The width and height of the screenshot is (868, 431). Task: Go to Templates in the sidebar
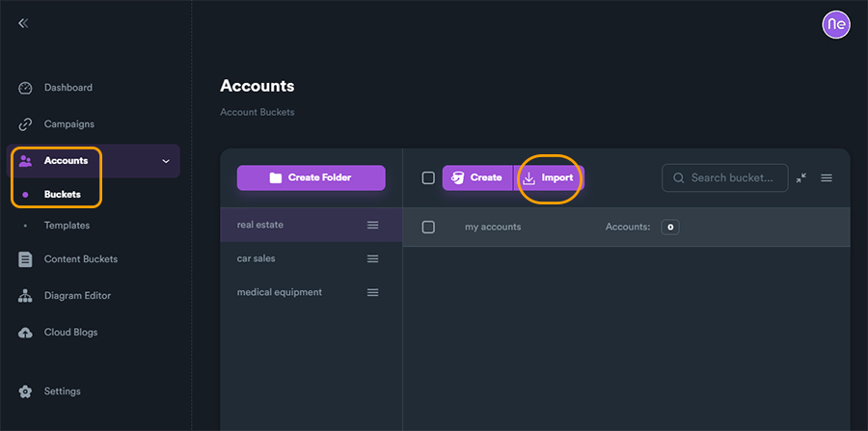click(x=67, y=226)
